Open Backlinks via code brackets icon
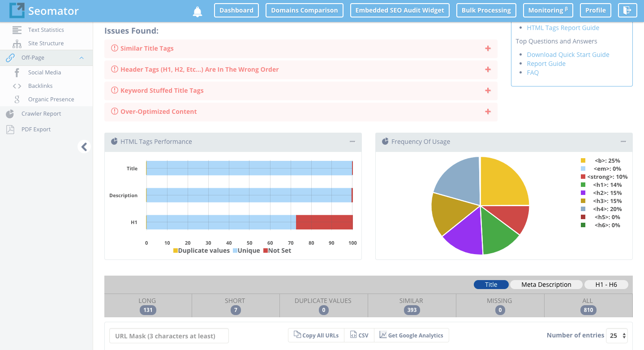Viewport: 644px width, 350px height. 17,86
